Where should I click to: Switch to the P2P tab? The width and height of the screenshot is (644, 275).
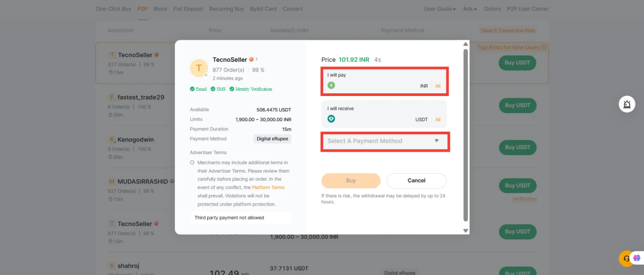pos(142,8)
